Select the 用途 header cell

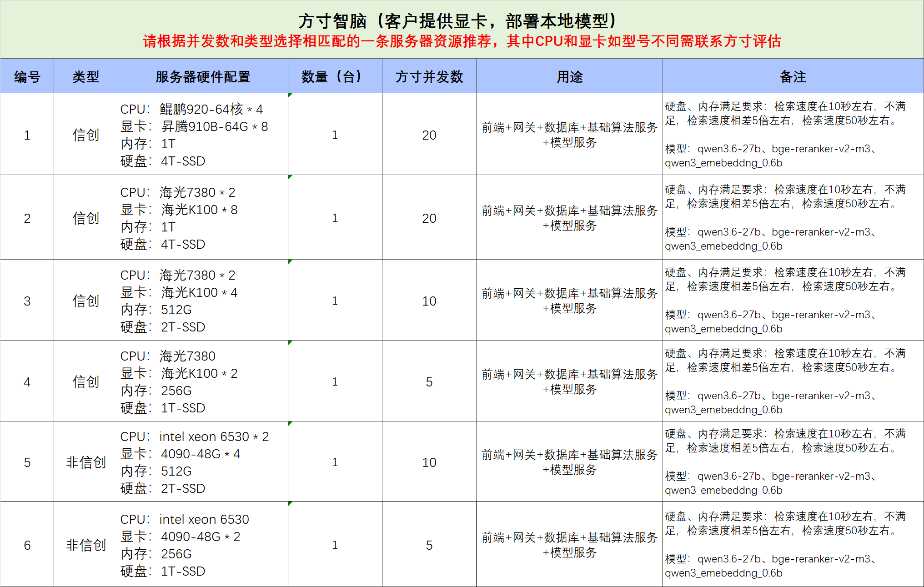pyautogui.click(x=569, y=76)
